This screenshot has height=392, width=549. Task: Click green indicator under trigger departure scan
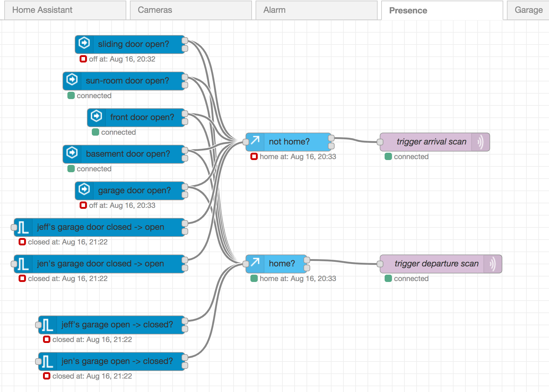click(x=388, y=278)
